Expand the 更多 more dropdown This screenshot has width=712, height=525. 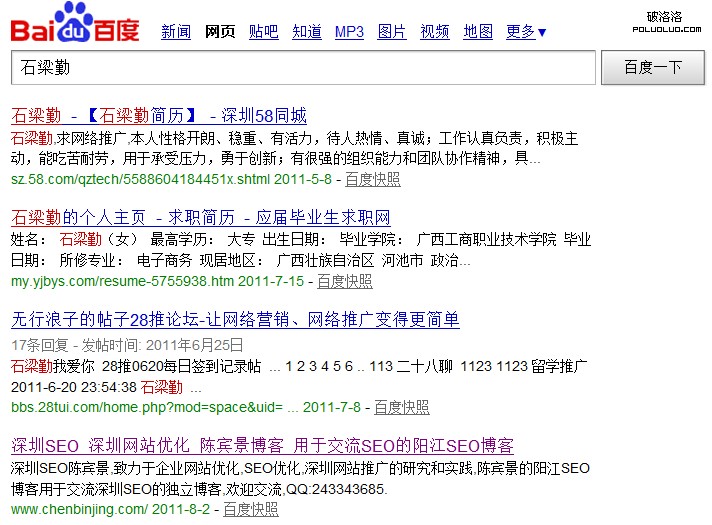526,32
